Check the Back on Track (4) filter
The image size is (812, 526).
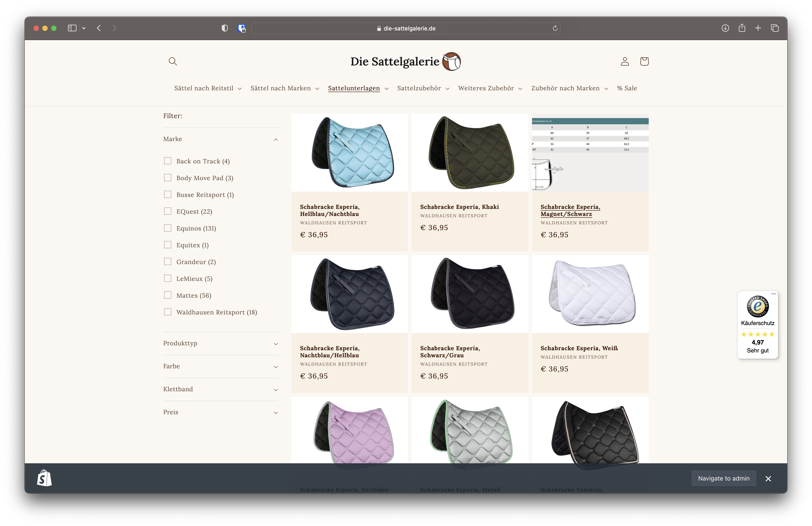(x=167, y=161)
